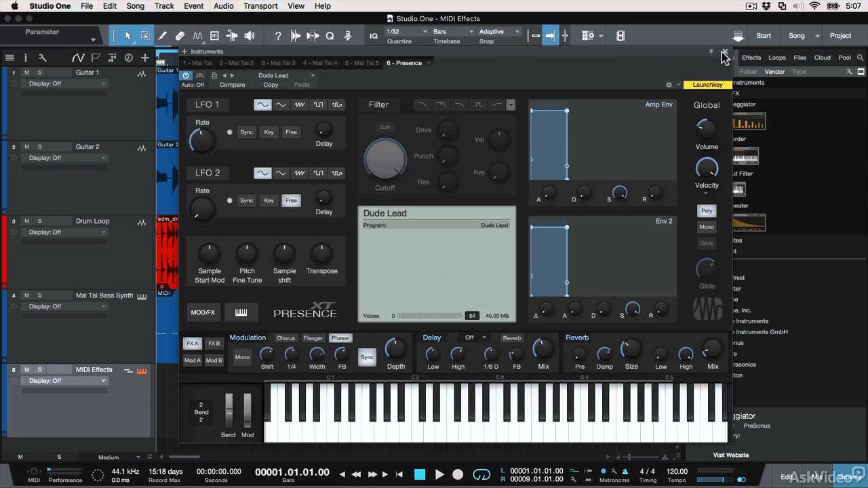Switch to the Effects browser tab
The image size is (868, 488).
point(751,58)
